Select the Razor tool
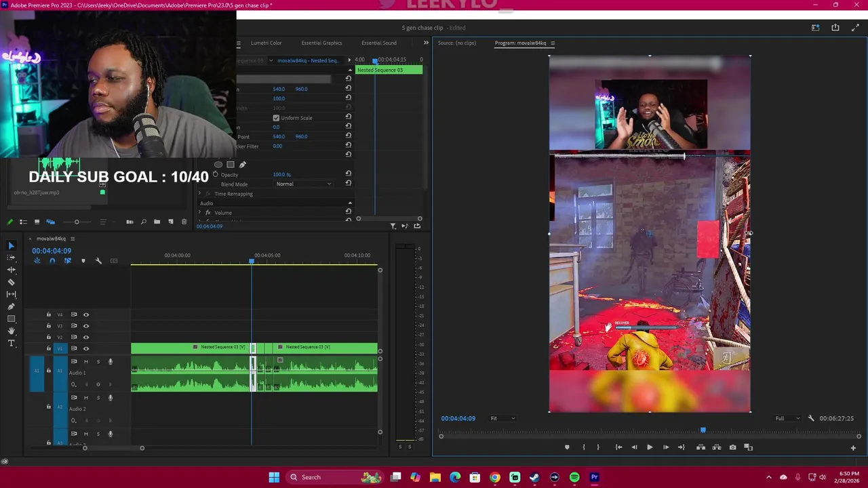 12,282
